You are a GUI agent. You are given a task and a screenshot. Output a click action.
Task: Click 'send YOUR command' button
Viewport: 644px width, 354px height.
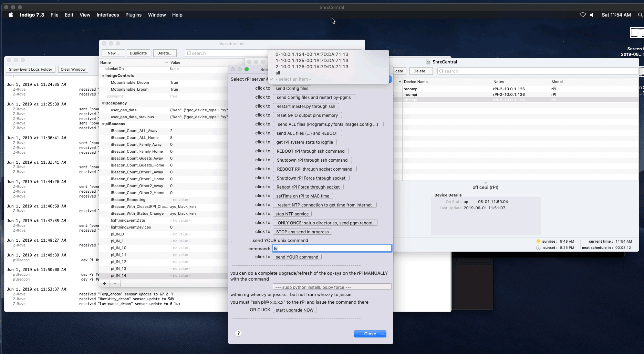pyautogui.click(x=297, y=257)
